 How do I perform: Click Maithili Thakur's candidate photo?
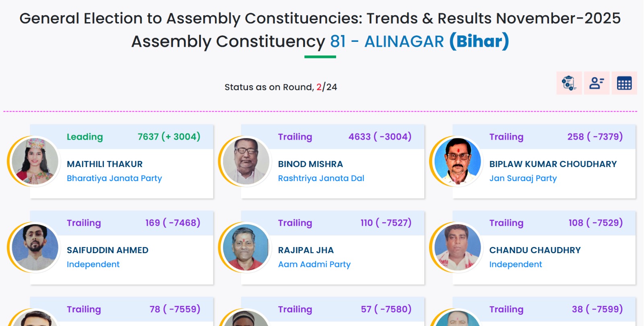35,161
